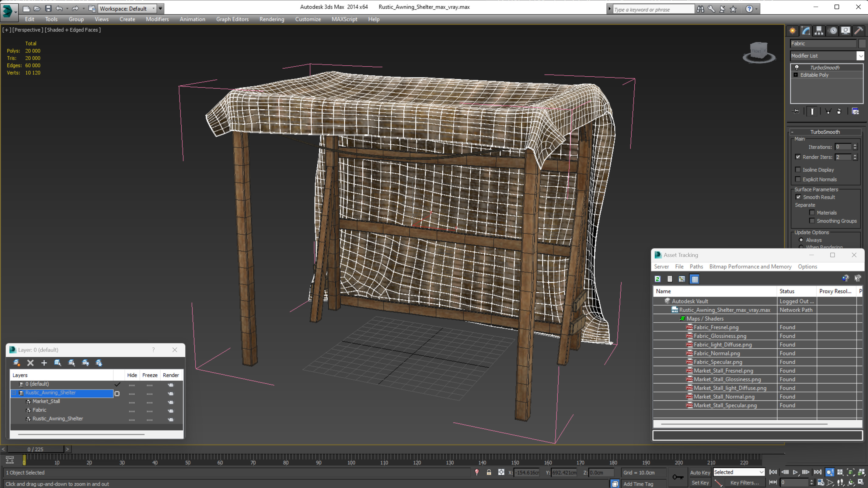This screenshot has height=488, width=868.
Task: Click Save File icon in title bar
Action: coord(48,9)
